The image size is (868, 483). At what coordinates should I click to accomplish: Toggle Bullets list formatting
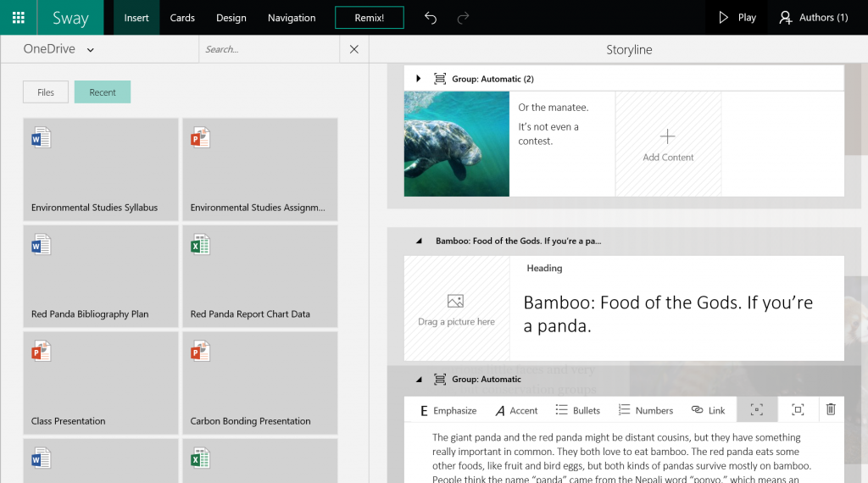[577, 410]
